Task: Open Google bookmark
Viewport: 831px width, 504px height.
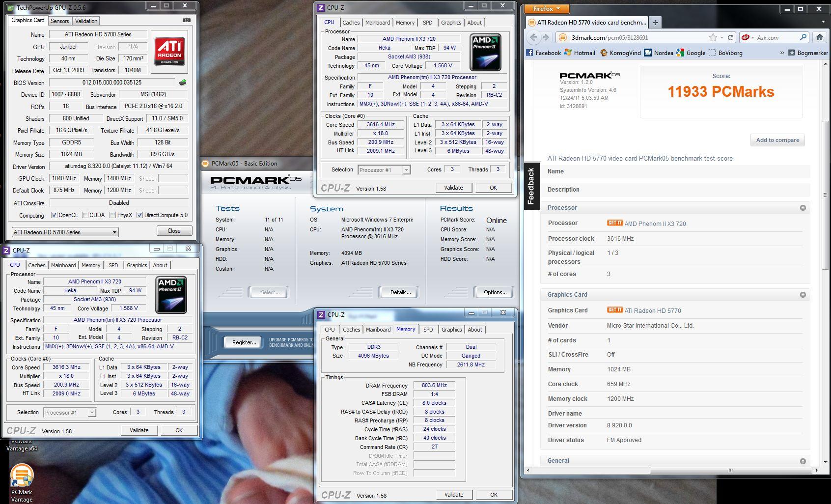Action: pyautogui.click(x=691, y=53)
